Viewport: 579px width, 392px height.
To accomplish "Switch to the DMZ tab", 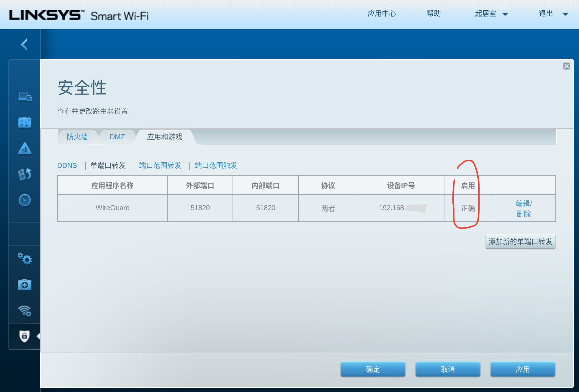I will pyautogui.click(x=117, y=137).
